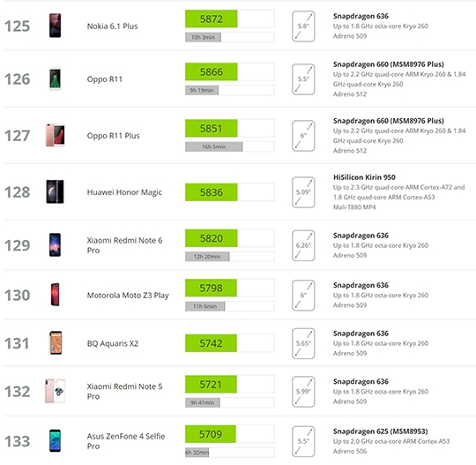Click the 5.65" screen size icon
The width and height of the screenshot is (476, 465).
303,343
